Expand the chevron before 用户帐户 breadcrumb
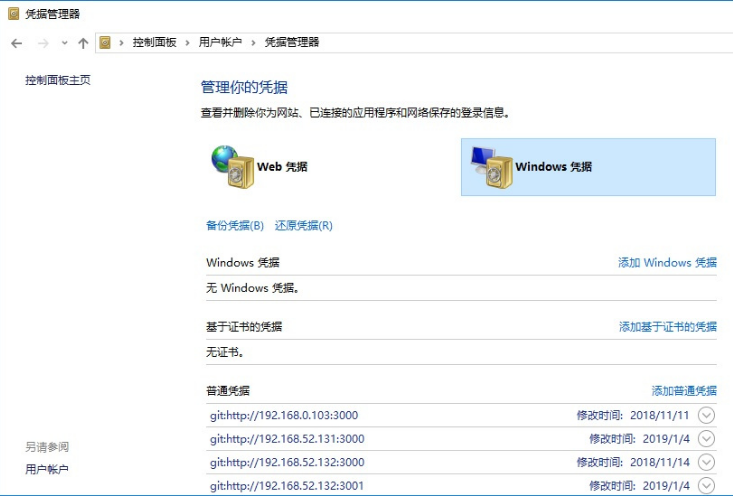733x496 pixels. tap(187, 43)
